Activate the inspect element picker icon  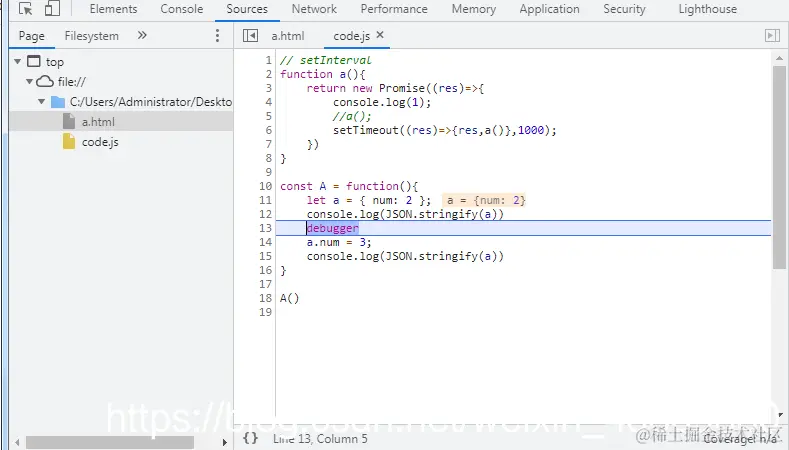coord(25,9)
